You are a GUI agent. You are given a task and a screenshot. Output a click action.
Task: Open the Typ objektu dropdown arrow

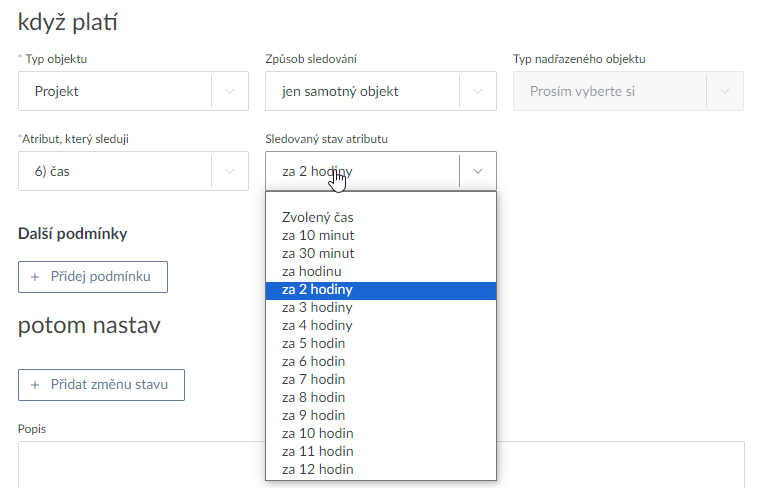point(230,91)
